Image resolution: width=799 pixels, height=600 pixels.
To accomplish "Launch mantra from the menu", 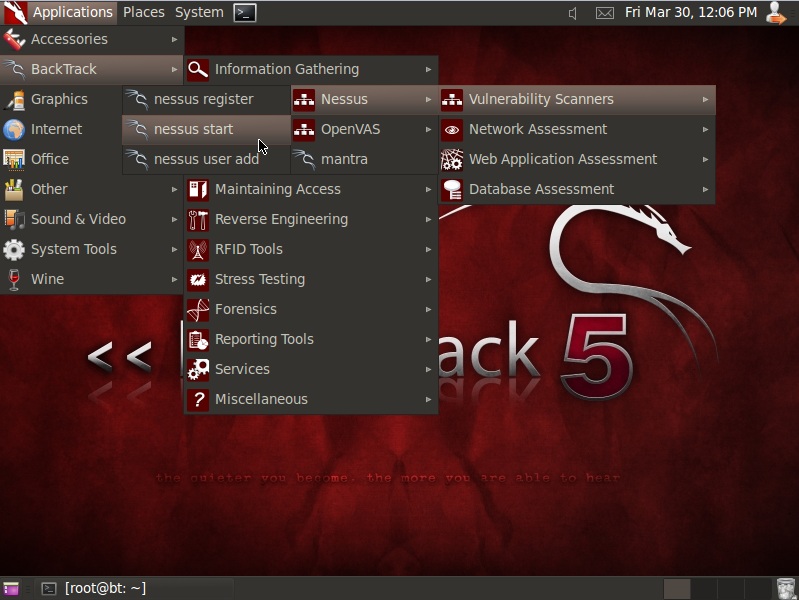I will point(364,160).
